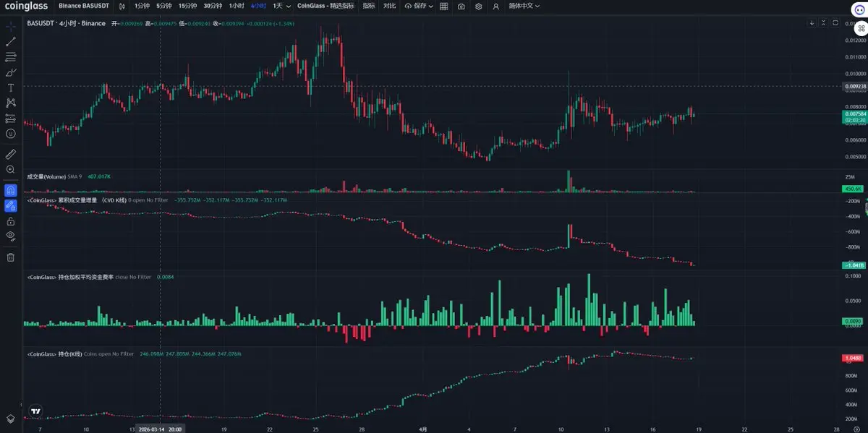
Task: Open the pattern tools icon
Action: tap(11, 103)
